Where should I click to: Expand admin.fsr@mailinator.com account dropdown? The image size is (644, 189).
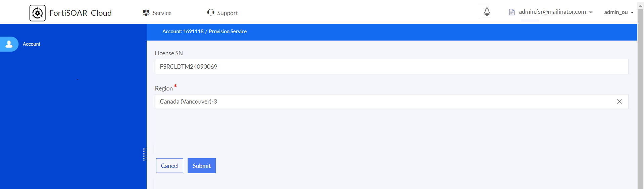point(555,12)
